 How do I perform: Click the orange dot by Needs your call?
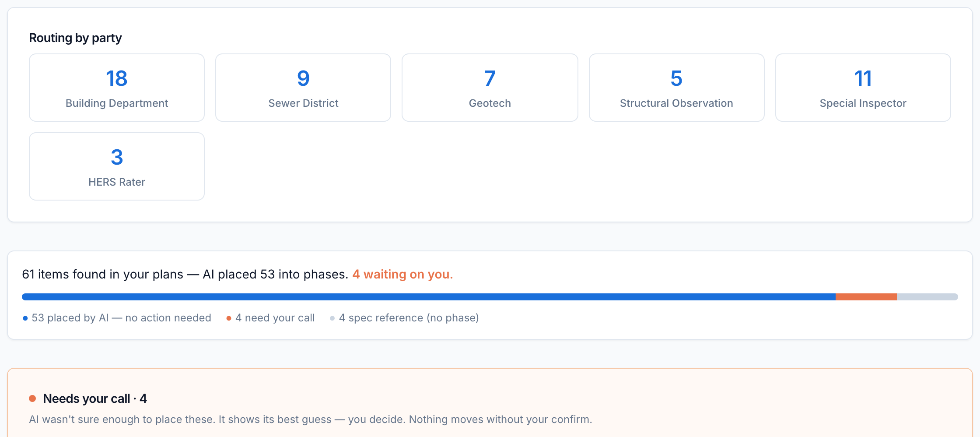coord(32,398)
